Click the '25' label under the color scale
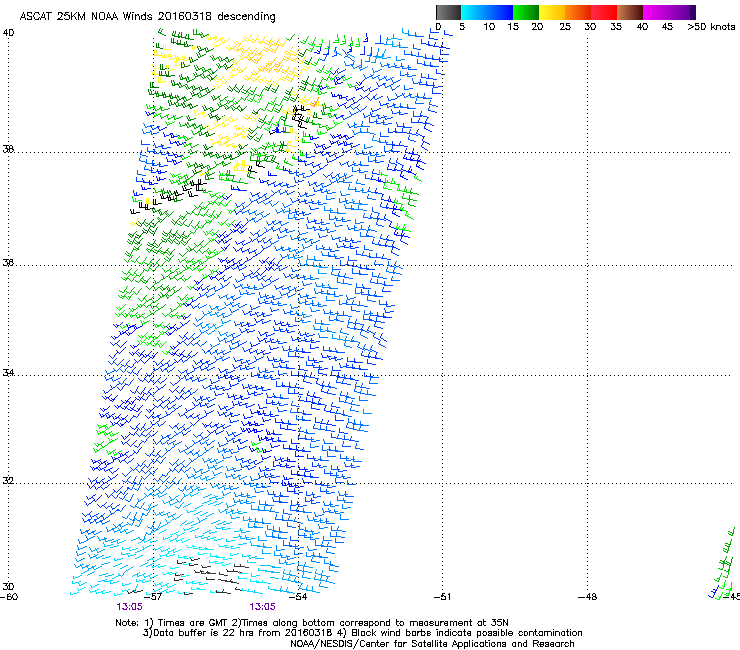This screenshot has height=650, width=740. pyautogui.click(x=565, y=27)
